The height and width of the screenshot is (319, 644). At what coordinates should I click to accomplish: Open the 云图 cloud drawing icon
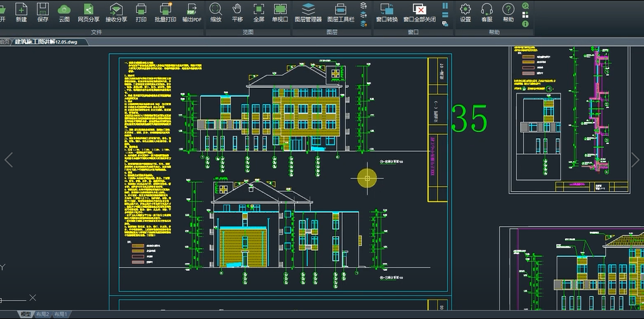coord(64,11)
